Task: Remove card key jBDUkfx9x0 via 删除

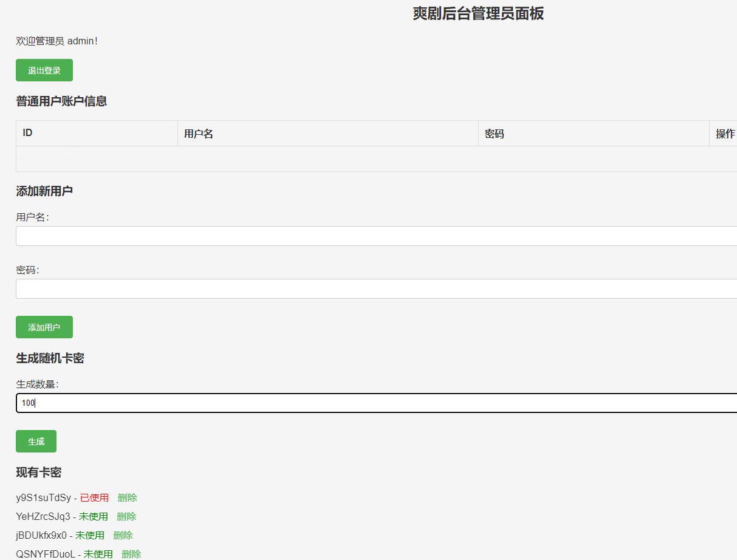Action: pyautogui.click(x=123, y=535)
